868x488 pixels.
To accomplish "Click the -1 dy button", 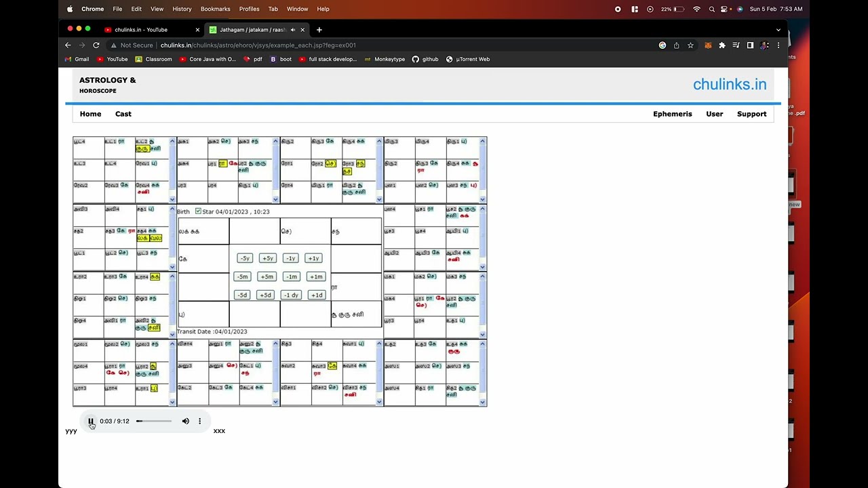I will point(291,295).
